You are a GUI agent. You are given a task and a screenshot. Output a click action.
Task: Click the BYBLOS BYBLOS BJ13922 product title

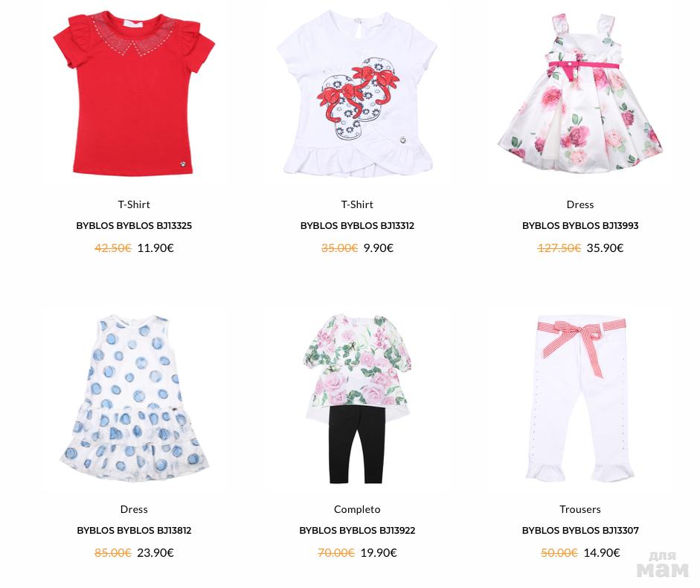pyautogui.click(x=357, y=531)
